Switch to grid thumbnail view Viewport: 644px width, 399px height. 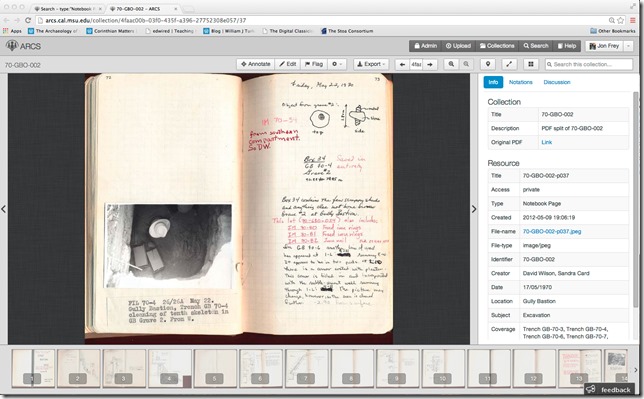click(x=531, y=64)
